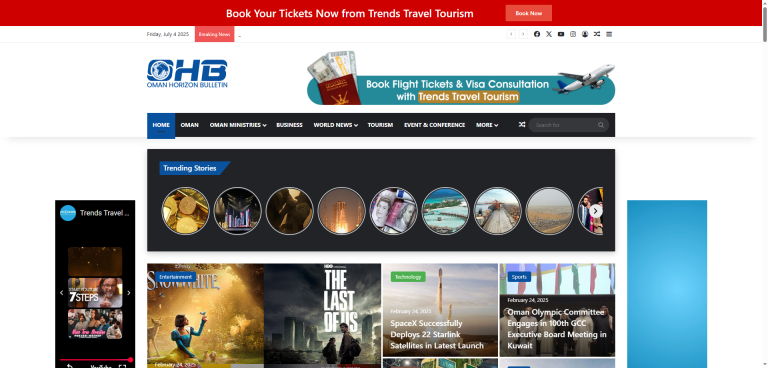Open the YouTube social icon
Image resolution: width=768 pixels, height=368 pixels.
[x=561, y=34]
